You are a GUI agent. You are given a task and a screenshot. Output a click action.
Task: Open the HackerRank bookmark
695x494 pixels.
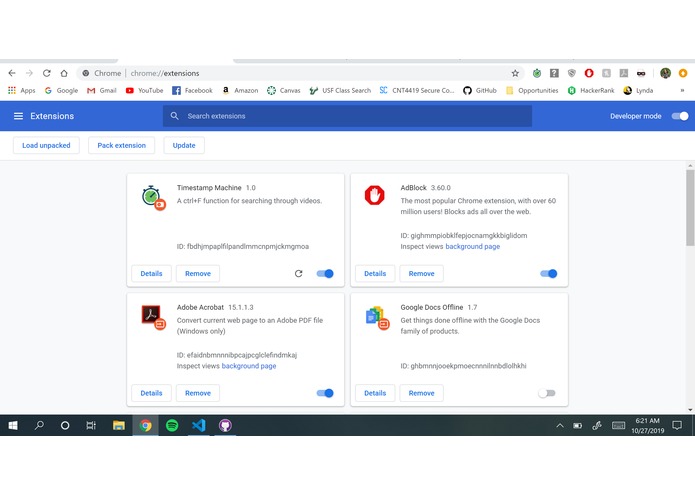coord(591,90)
